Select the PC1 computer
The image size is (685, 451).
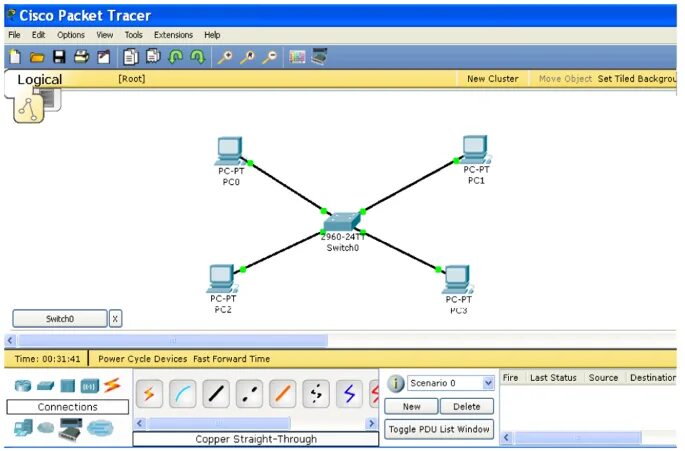[x=475, y=150]
